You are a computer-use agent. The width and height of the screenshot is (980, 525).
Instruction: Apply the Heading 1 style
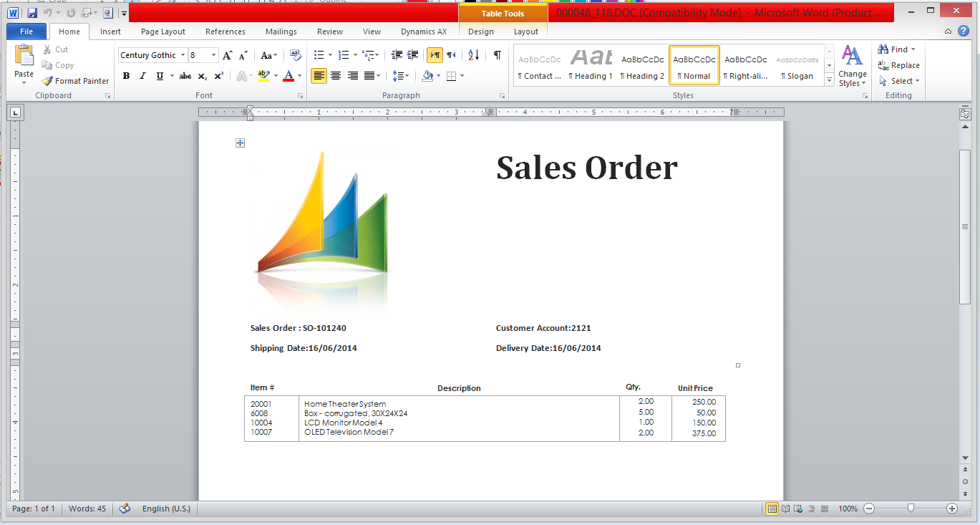tap(591, 66)
